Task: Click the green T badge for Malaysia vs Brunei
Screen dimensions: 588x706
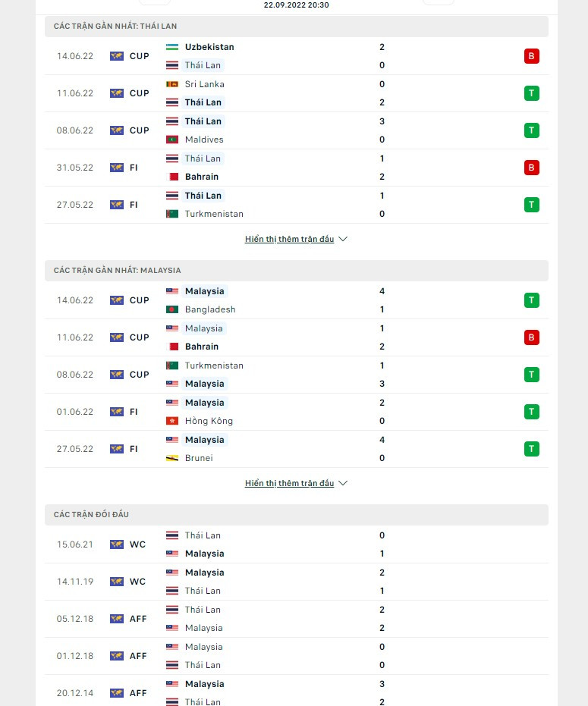Action: click(x=532, y=449)
